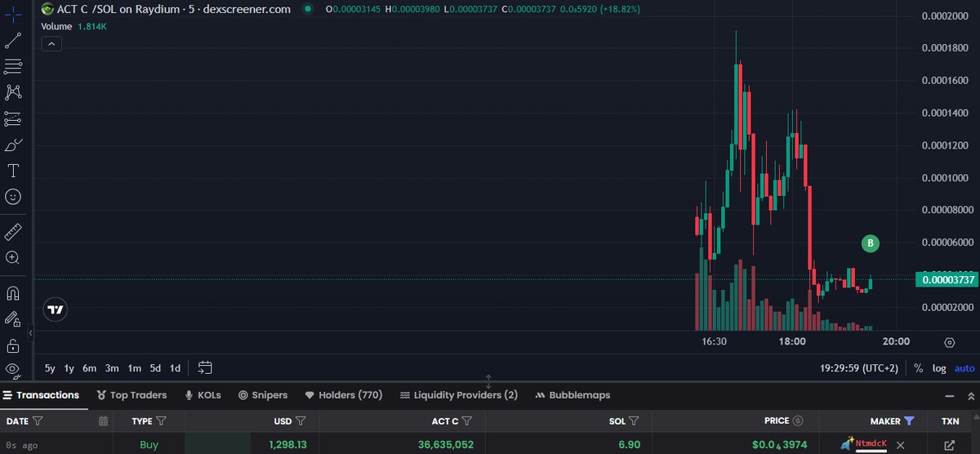Open Liquidity Providers (2) tab
This screenshot has width=980, height=454.
click(x=458, y=395)
